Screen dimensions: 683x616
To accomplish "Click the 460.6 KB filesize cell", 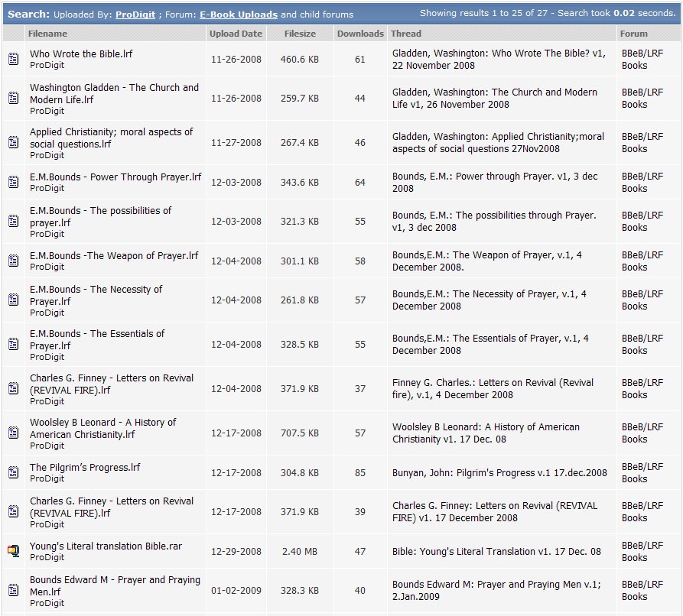I will 300,59.
